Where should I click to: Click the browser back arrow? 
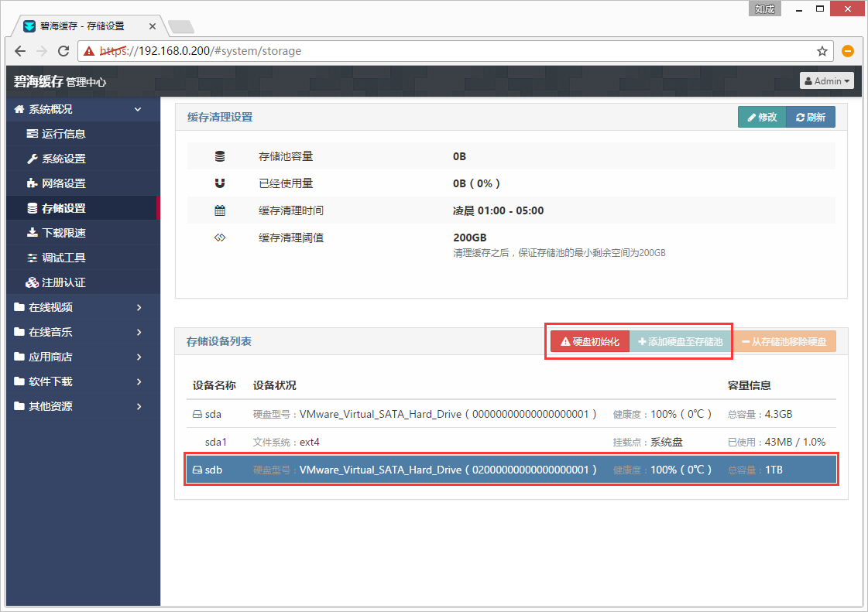[x=20, y=51]
